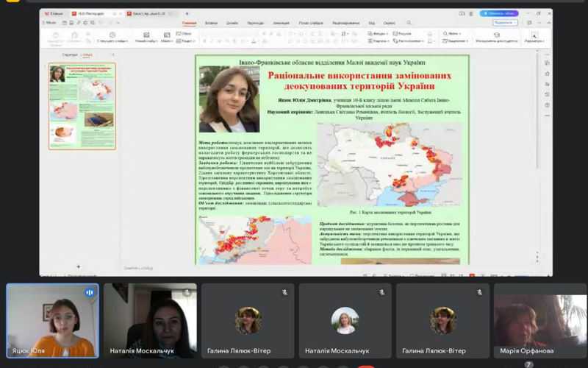Open the more dots in right sidebar
The width and height of the screenshot is (588, 368).
click(547, 116)
